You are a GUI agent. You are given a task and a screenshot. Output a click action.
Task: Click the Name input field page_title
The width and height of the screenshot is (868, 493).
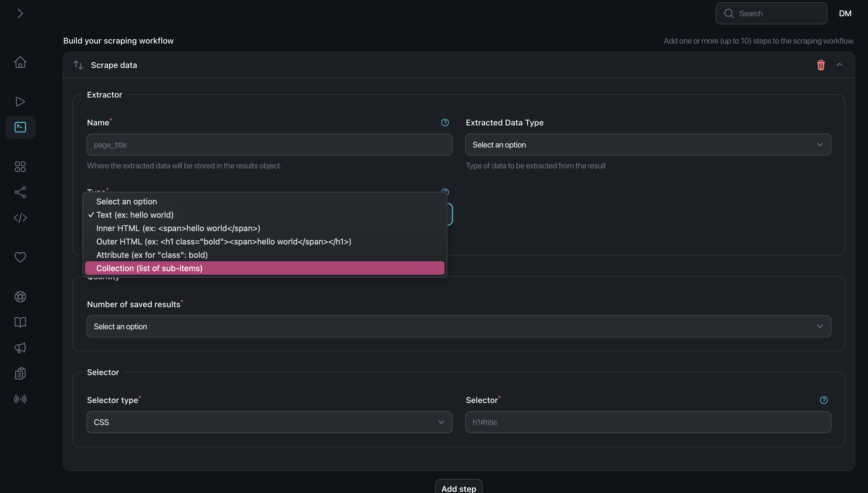click(x=269, y=145)
